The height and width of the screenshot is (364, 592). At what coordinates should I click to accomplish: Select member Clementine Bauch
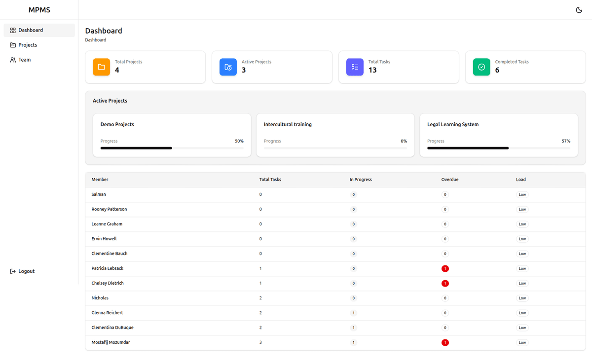[x=110, y=254]
